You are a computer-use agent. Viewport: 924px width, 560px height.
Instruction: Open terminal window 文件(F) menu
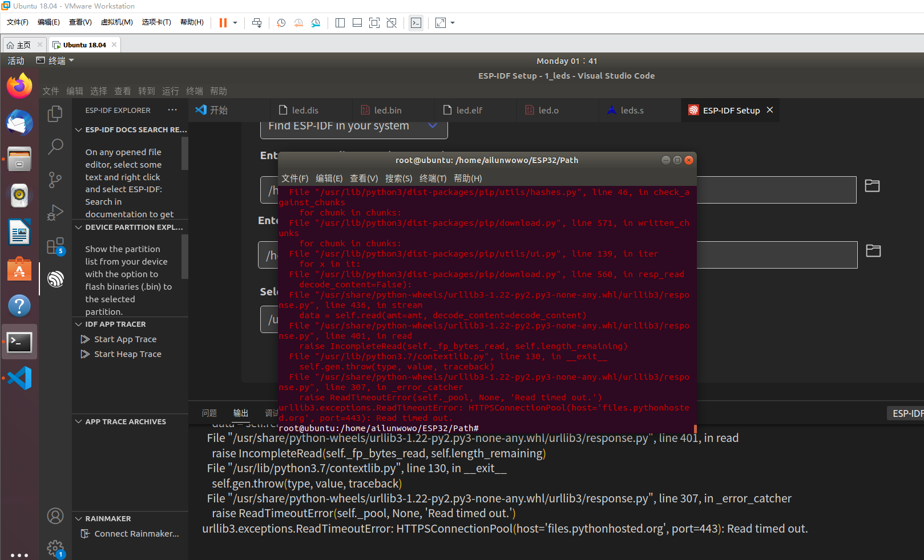[x=295, y=178]
